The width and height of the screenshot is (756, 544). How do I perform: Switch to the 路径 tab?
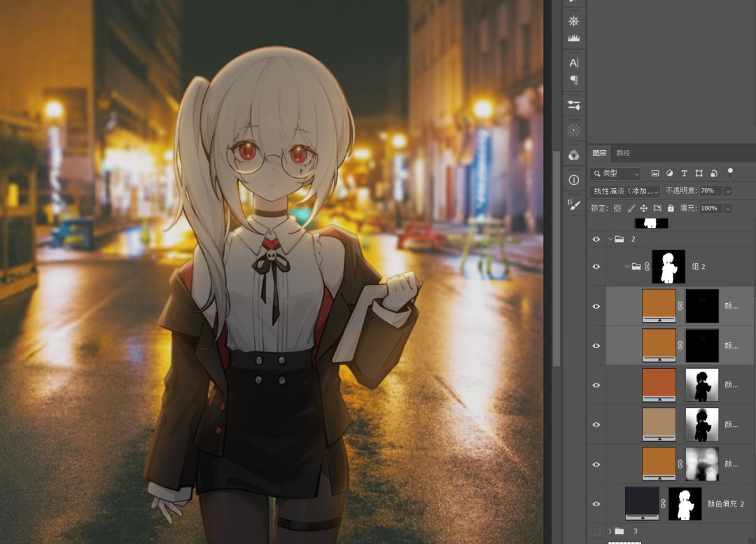(622, 153)
